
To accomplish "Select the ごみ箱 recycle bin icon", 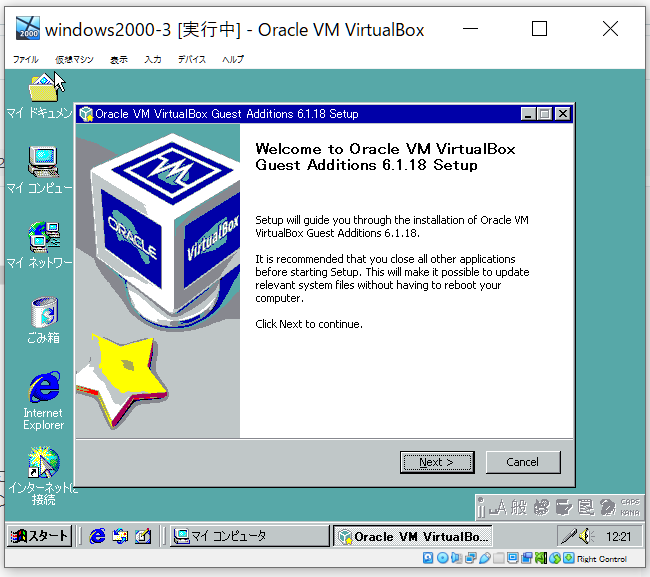I will tap(44, 320).
